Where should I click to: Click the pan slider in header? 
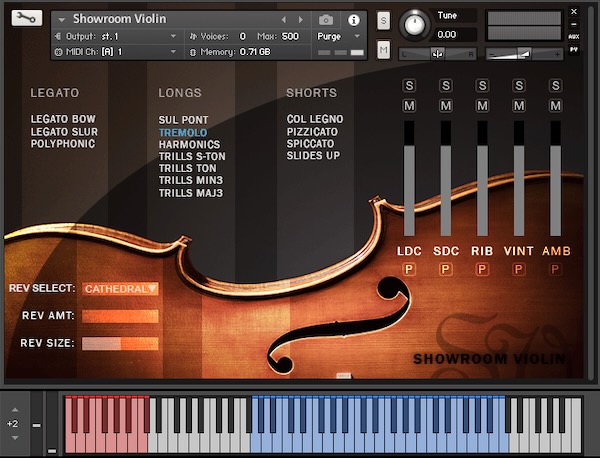(437, 54)
